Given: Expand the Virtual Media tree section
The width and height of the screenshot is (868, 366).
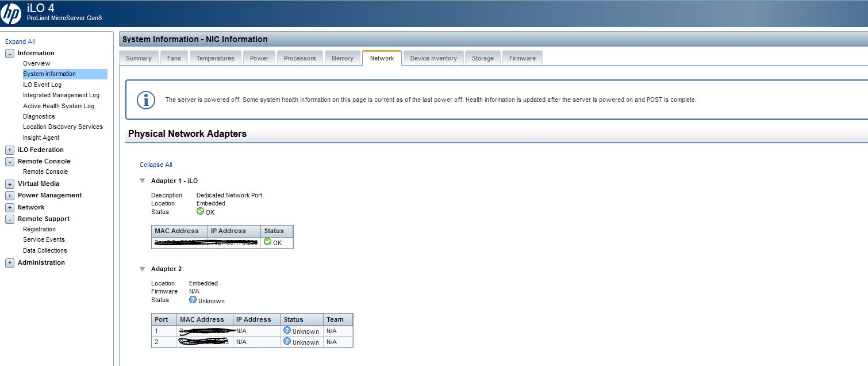Looking at the screenshot, I should 10,184.
